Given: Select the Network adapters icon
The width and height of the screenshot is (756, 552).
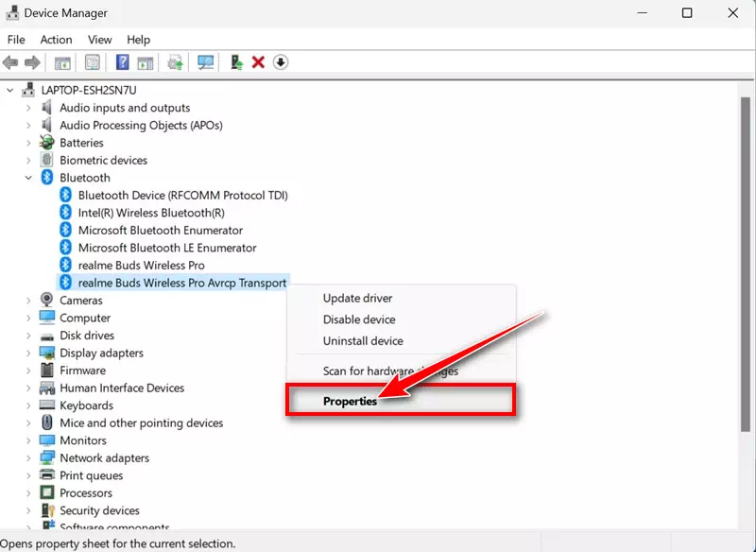Looking at the screenshot, I should coord(46,457).
